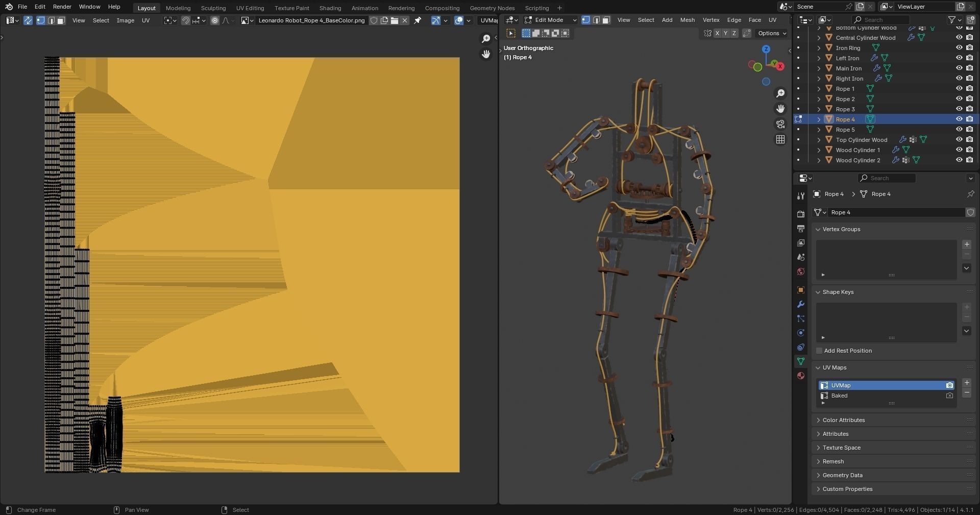Switch to face select mode in viewport
Viewport: 980px width, 515px height.
tap(606, 20)
